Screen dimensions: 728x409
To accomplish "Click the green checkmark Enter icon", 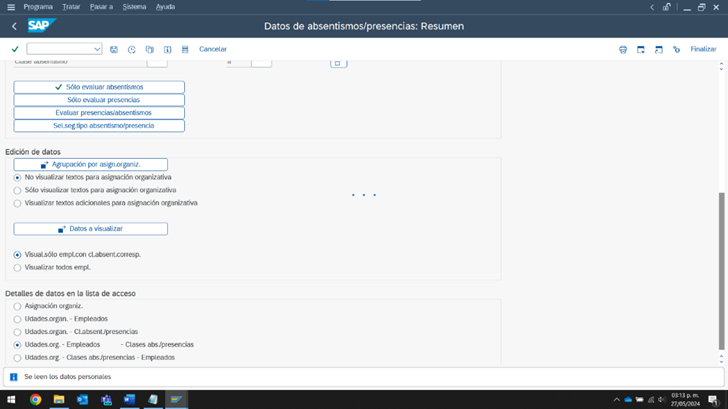I will point(14,49).
